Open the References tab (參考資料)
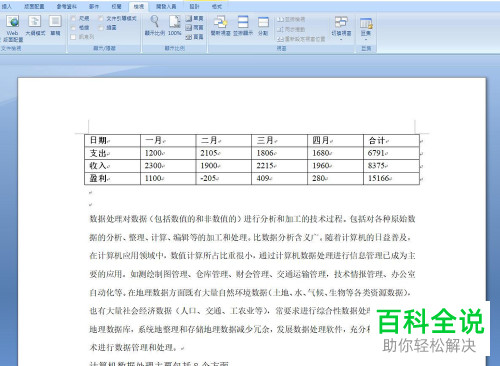The height and width of the screenshot is (366, 500). (66, 6)
